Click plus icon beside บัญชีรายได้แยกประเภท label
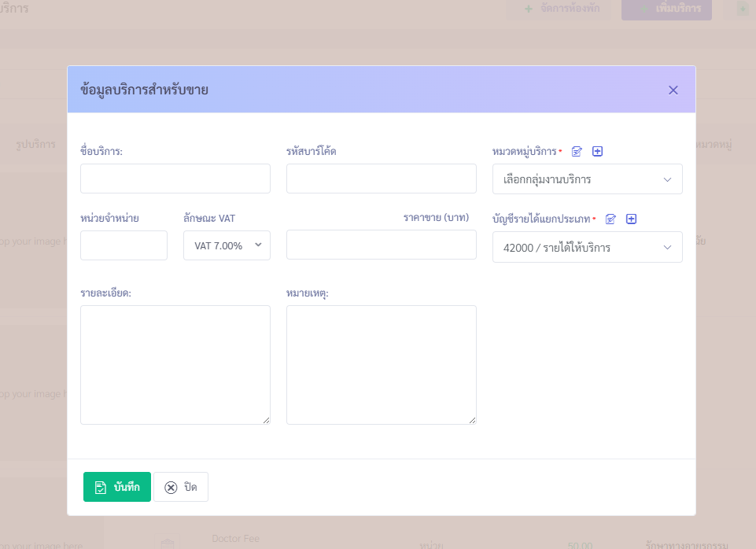Viewport: 756px width, 549px height. (x=631, y=219)
